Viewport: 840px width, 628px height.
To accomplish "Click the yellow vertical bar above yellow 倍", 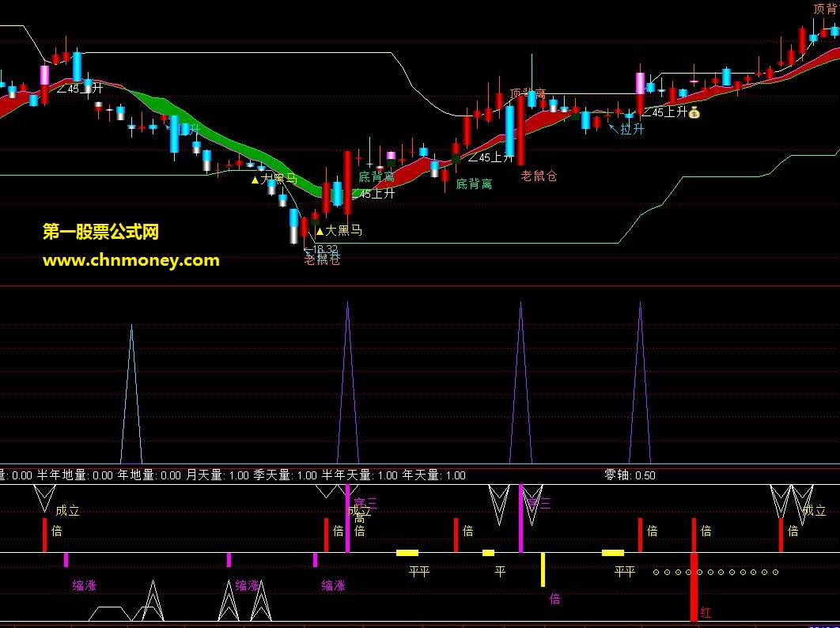I will click(x=543, y=569).
